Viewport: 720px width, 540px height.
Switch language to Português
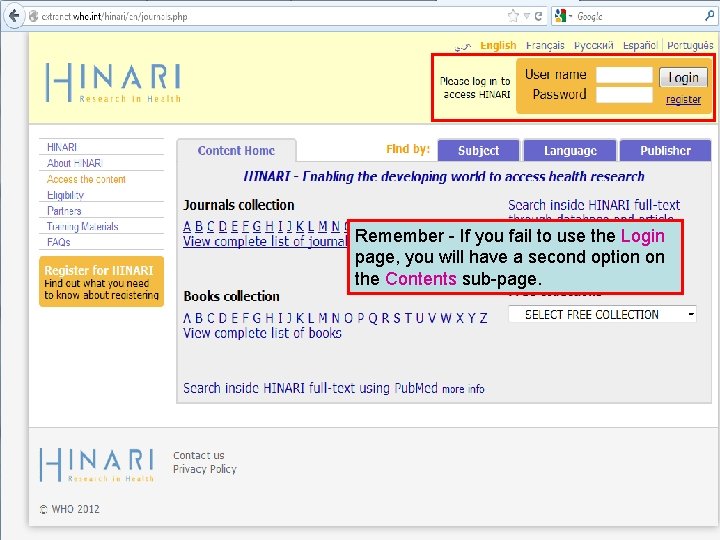point(690,45)
